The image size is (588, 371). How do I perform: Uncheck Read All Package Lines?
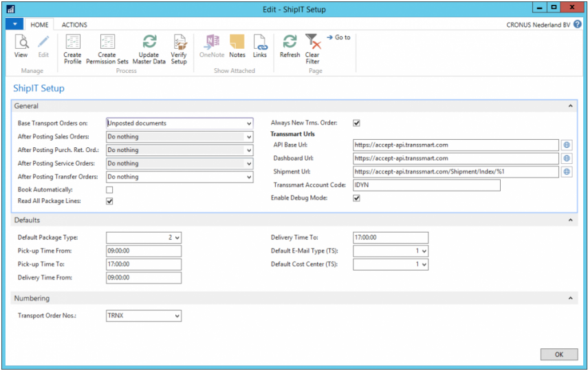pyautogui.click(x=109, y=202)
